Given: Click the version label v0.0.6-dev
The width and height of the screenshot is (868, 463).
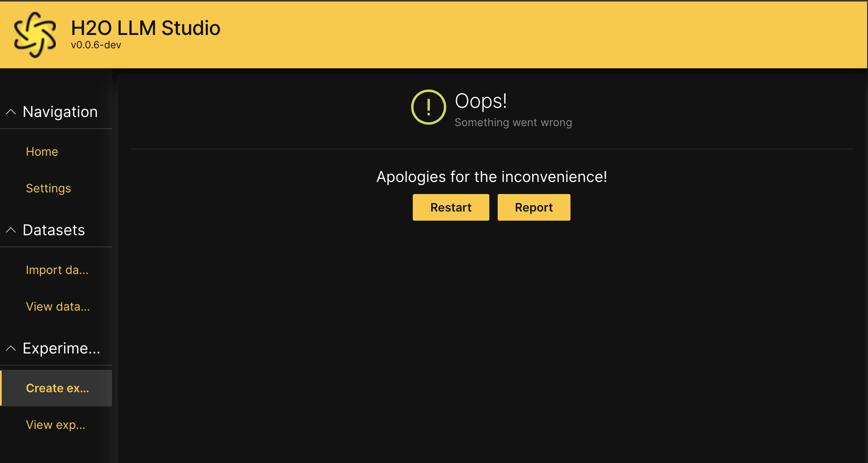Looking at the screenshot, I should pyautogui.click(x=96, y=45).
